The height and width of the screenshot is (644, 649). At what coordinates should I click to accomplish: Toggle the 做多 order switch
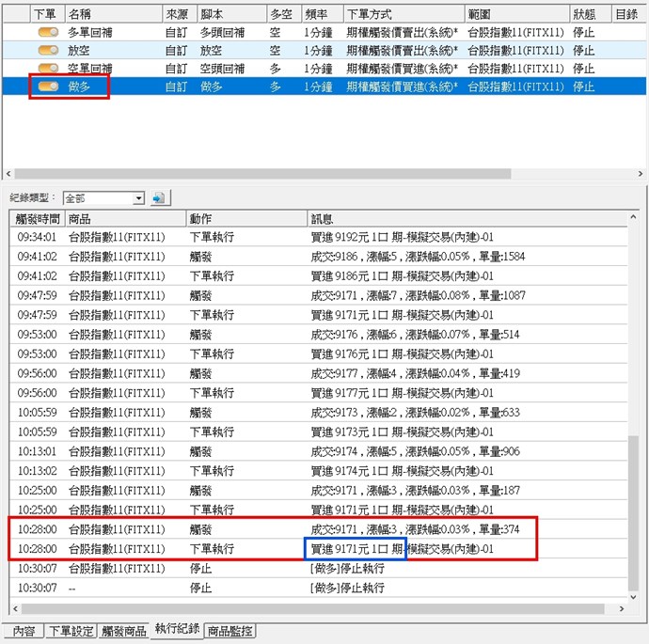click(x=48, y=86)
